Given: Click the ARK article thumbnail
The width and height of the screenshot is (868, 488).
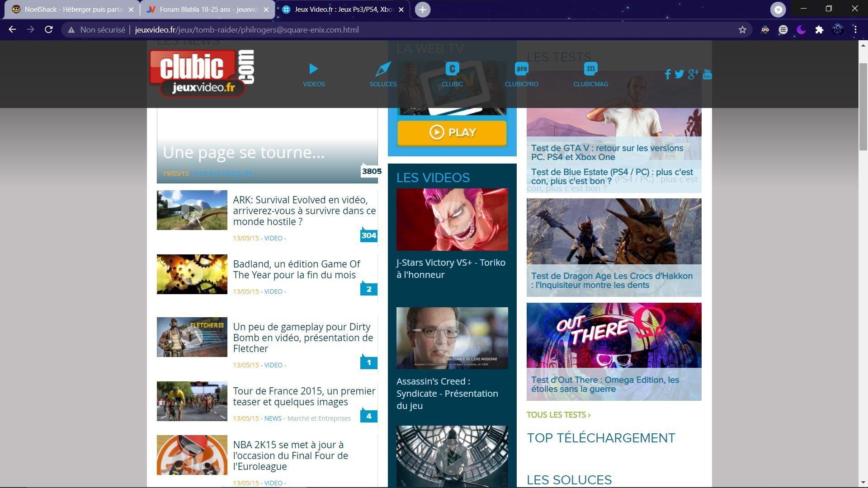Looking at the screenshot, I should point(192,210).
